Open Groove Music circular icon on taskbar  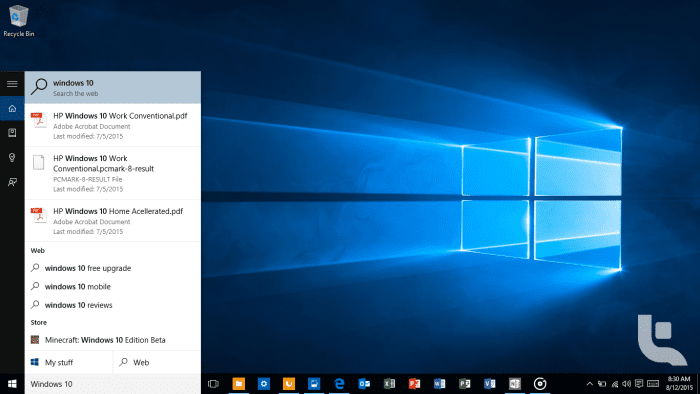pyautogui.click(x=540, y=384)
